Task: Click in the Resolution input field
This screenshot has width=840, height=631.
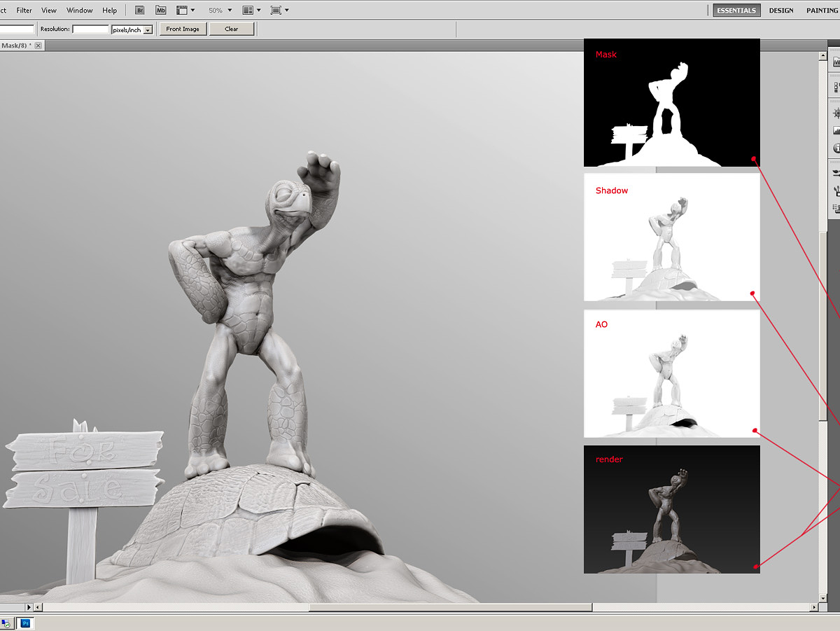Action: (x=90, y=29)
